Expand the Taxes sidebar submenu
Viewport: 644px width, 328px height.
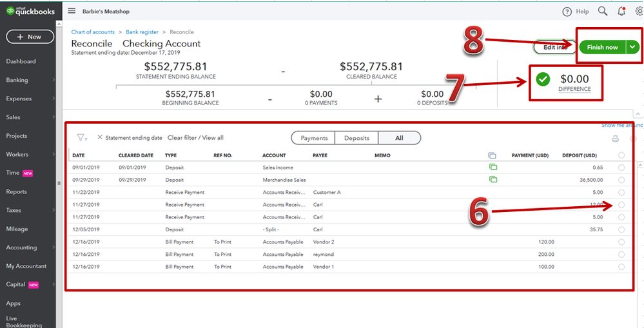pyautogui.click(x=54, y=210)
